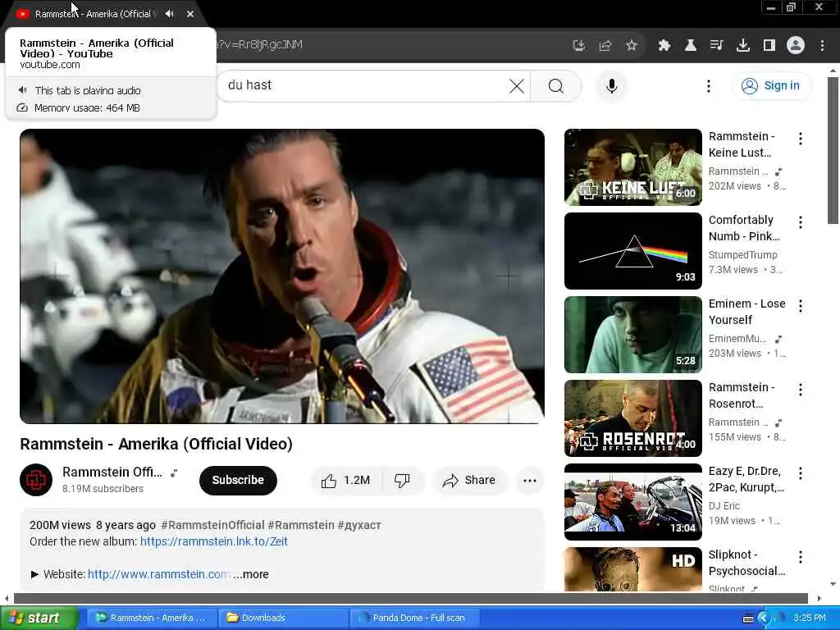
Task: Like the video with 1.2M likes
Action: point(346,480)
